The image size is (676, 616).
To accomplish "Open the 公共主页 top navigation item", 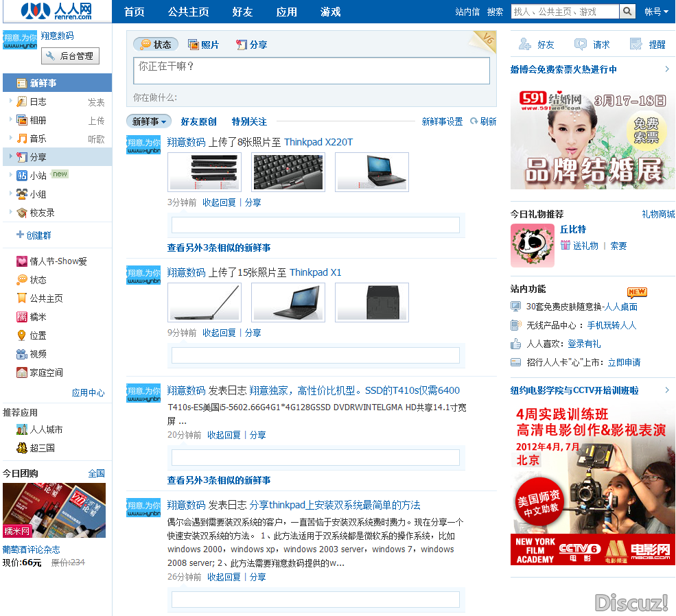I will click(189, 12).
